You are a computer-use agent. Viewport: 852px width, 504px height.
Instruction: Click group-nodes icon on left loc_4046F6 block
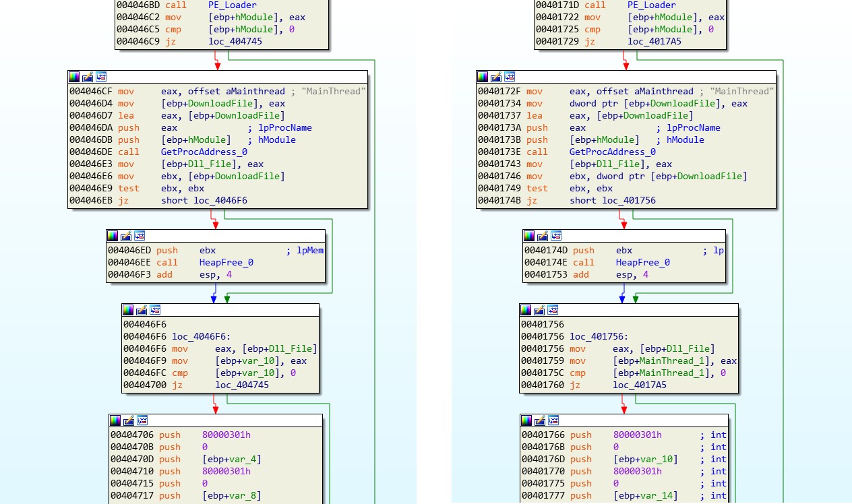click(155, 310)
